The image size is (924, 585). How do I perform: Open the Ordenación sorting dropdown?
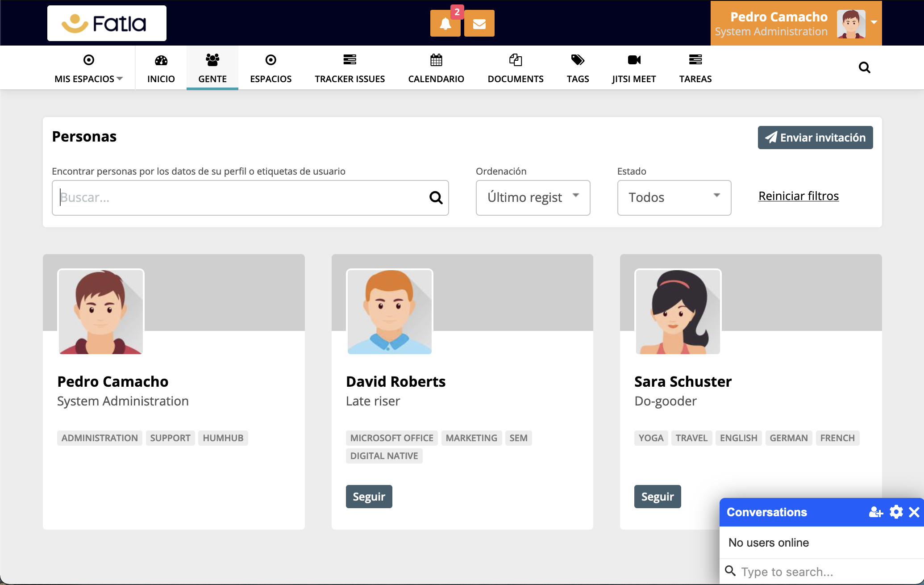pos(533,198)
